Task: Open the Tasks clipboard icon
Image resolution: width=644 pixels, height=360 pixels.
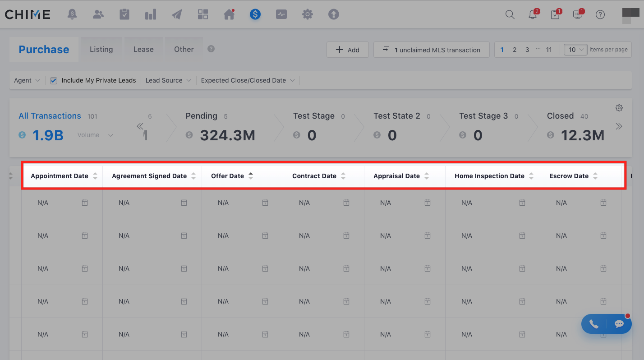Action: click(x=124, y=14)
